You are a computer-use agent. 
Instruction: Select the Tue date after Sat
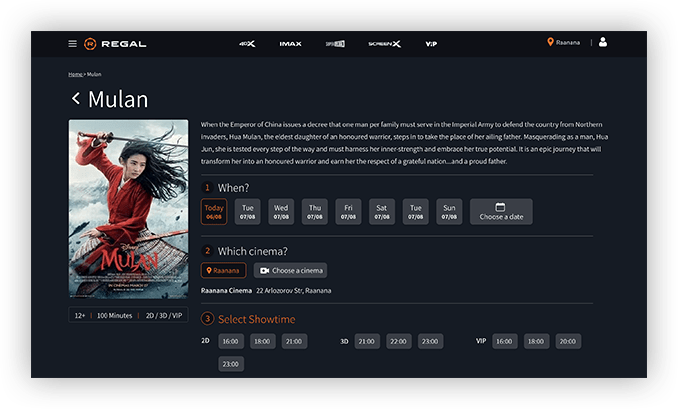pos(416,211)
